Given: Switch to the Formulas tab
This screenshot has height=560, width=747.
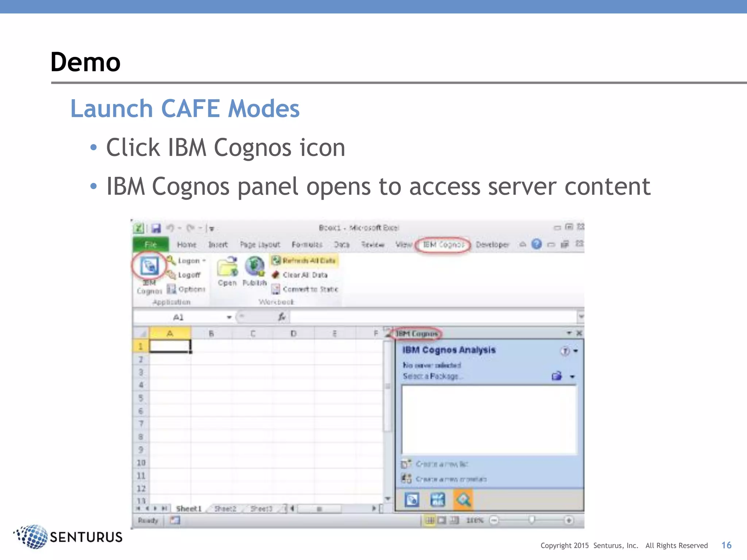Looking at the screenshot, I should pos(307,244).
